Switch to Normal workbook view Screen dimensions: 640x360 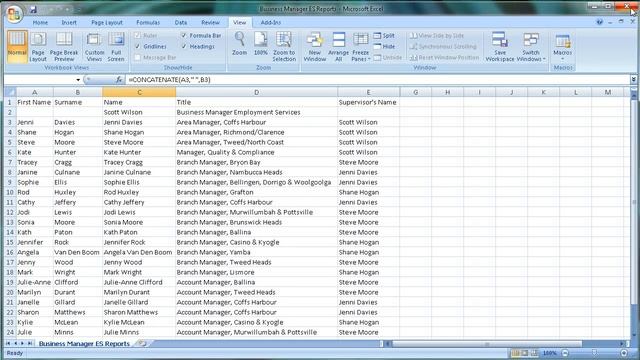tap(17, 46)
